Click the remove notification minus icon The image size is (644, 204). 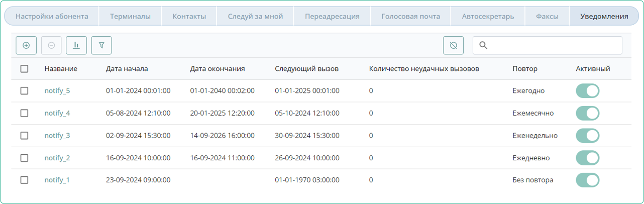click(x=51, y=45)
